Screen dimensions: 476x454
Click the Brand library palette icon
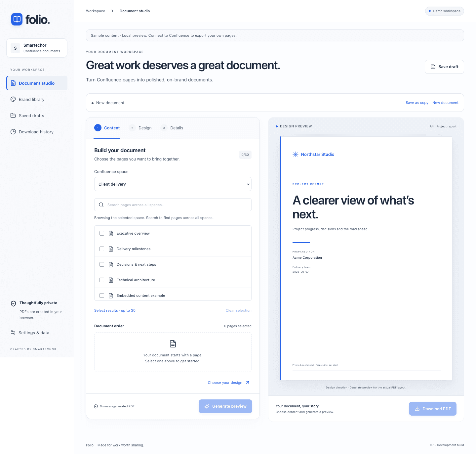coord(13,99)
